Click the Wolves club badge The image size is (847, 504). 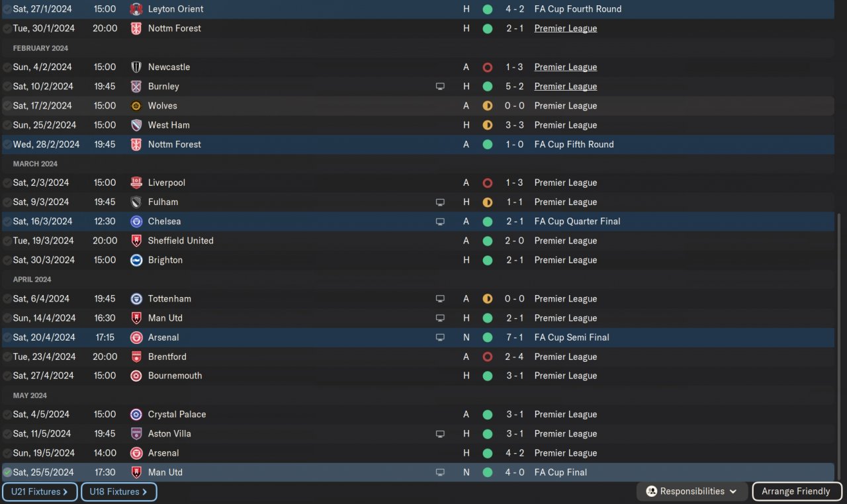[136, 106]
